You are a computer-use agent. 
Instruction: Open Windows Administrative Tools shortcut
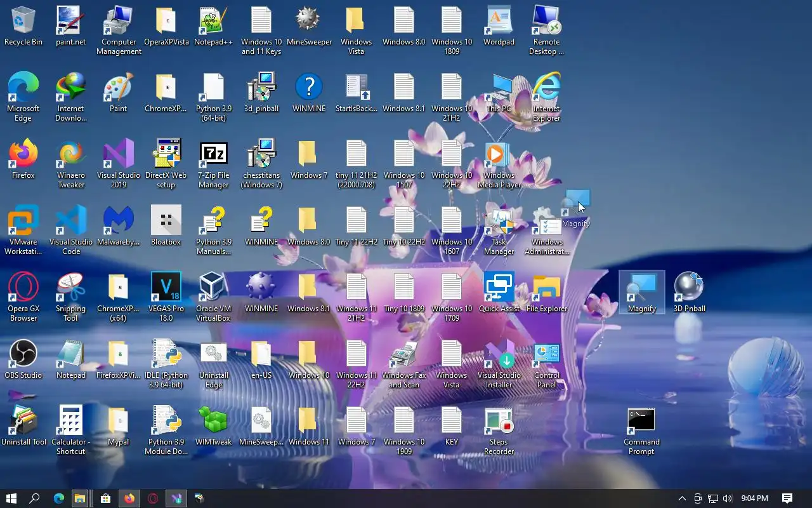click(547, 231)
